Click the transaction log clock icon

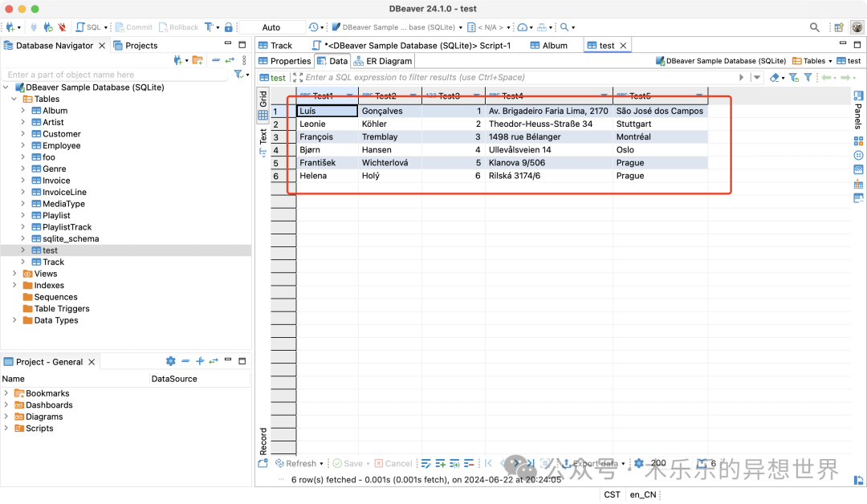click(314, 27)
